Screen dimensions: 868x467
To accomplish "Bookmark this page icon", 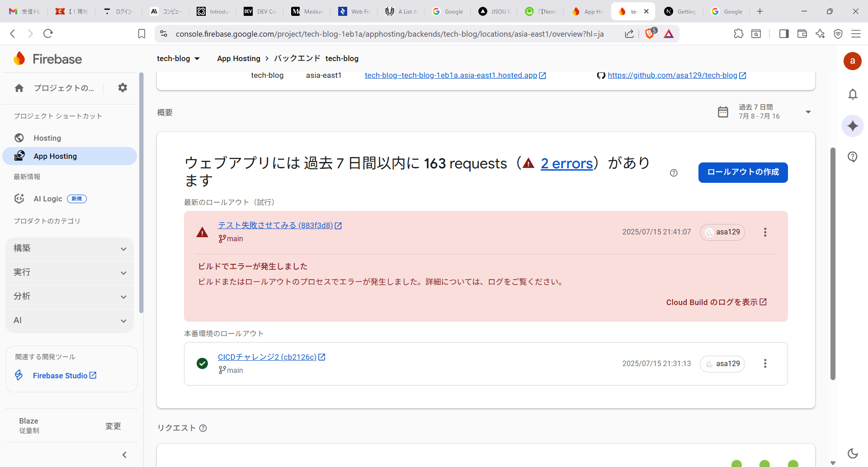I will pyautogui.click(x=142, y=34).
